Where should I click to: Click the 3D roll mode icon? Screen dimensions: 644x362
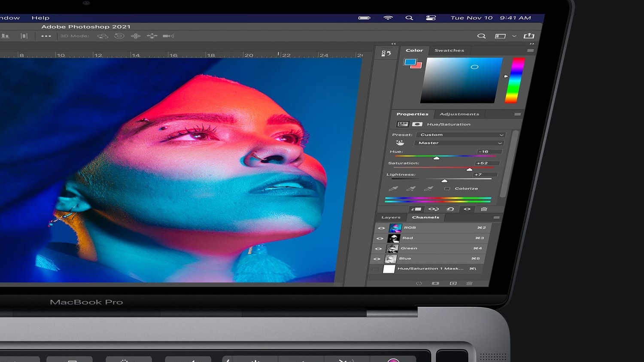click(119, 36)
